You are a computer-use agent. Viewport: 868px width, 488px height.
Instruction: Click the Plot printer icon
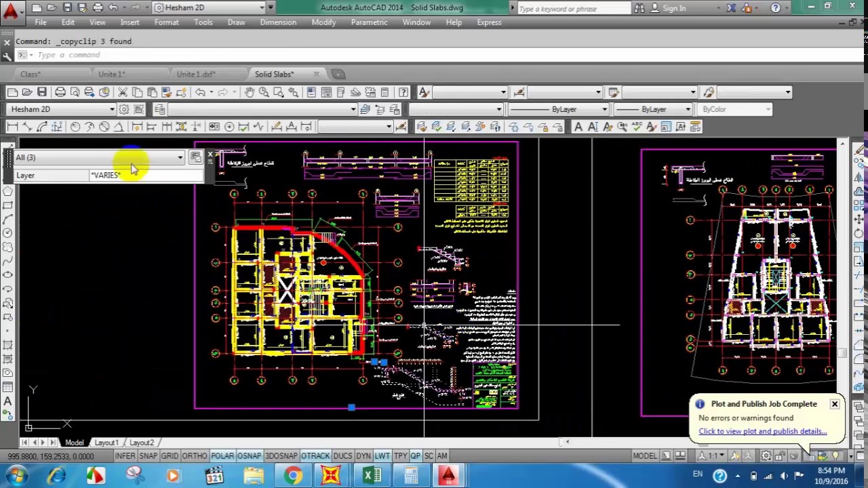[60, 92]
